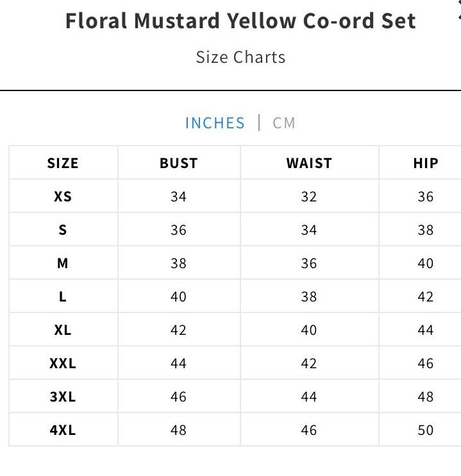Click the waist value 32 for XS

click(309, 196)
